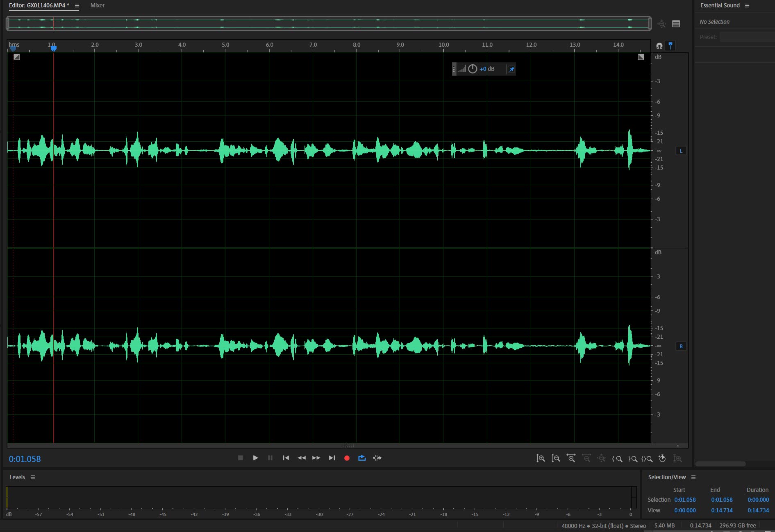Toggle the L channel enable button
The width and height of the screenshot is (775, 532).
tap(681, 151)
